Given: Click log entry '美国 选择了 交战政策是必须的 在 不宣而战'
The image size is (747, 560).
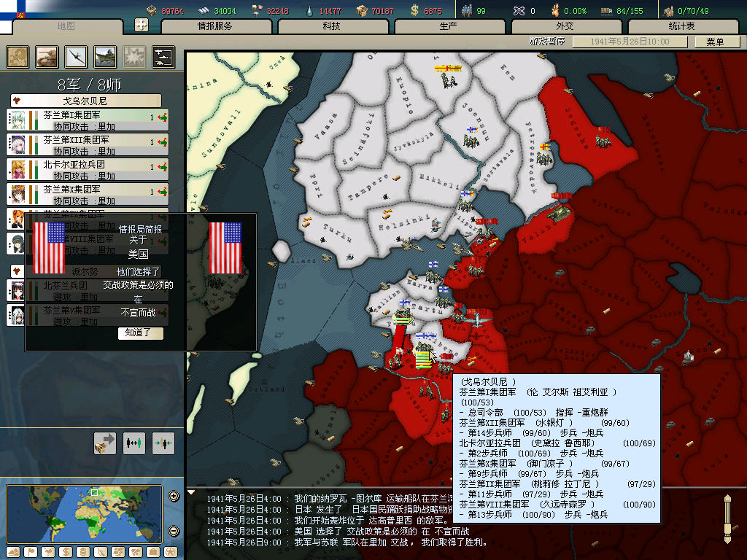Looking at the screenshot, I should pyautogui.click(x=382, y=532).
